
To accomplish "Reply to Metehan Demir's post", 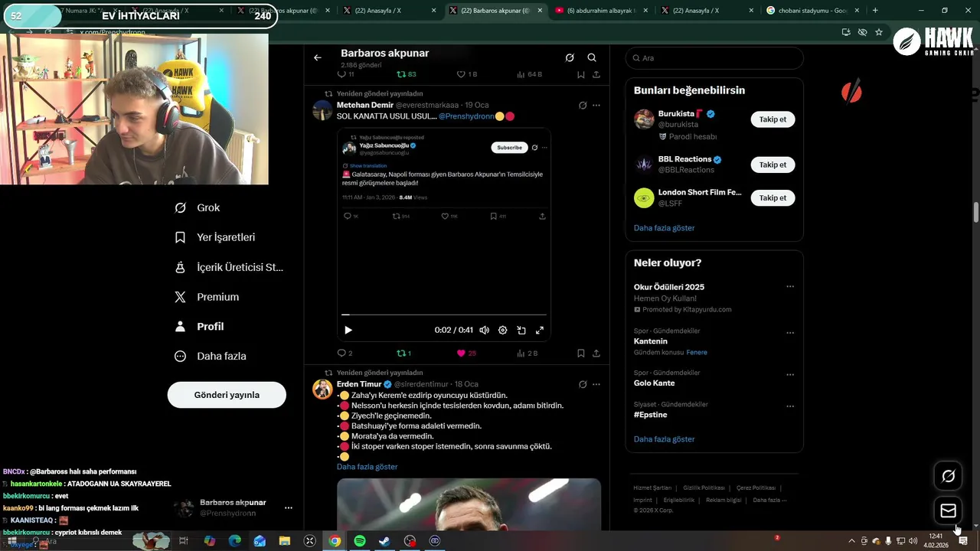I will click(345, 353).
